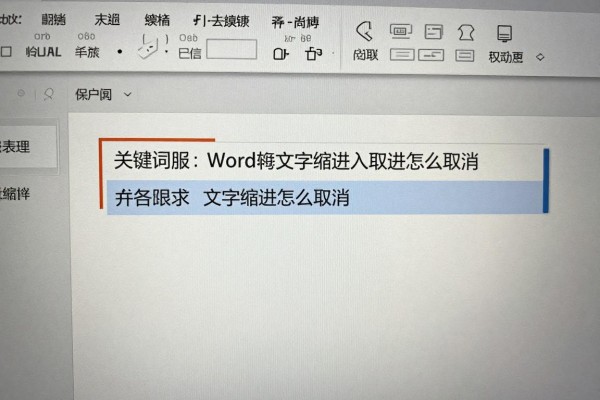Click the box icon with top handle

point(313,54)
